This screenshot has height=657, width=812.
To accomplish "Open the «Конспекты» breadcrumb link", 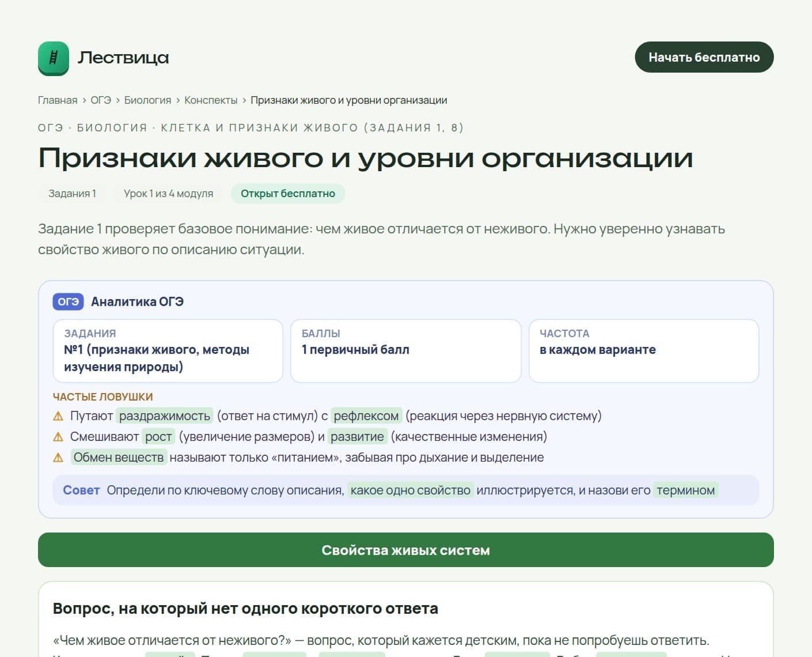I will coord(211,100).
